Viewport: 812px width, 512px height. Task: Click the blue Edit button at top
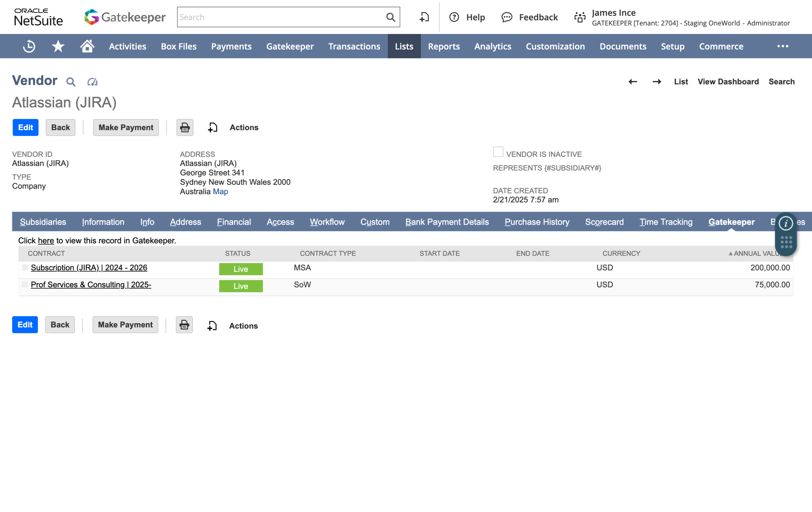(x=26, y=128)
